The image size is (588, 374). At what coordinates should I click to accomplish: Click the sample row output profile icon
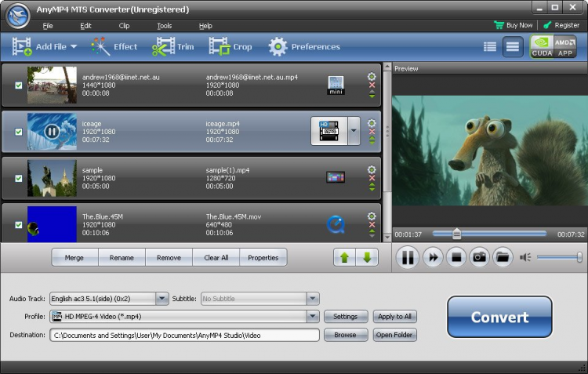point(336,177)
